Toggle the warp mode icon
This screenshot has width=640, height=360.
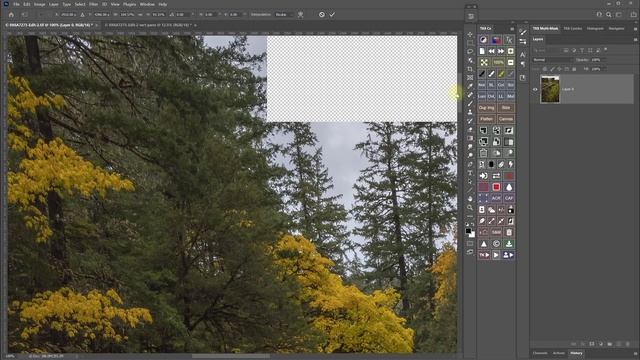click(x=300, y=15)
